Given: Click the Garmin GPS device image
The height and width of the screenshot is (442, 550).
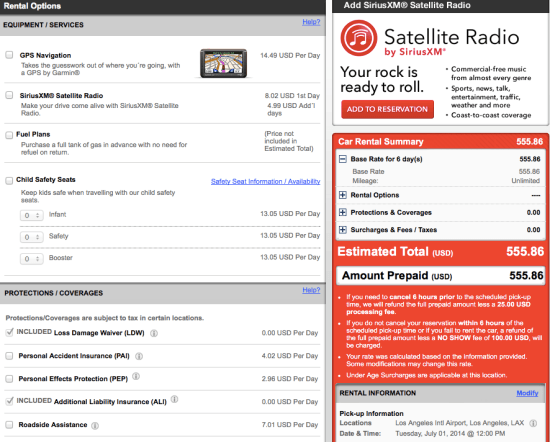Looking at the screenshot, I should pyautogui.click(x=223, y=63).
